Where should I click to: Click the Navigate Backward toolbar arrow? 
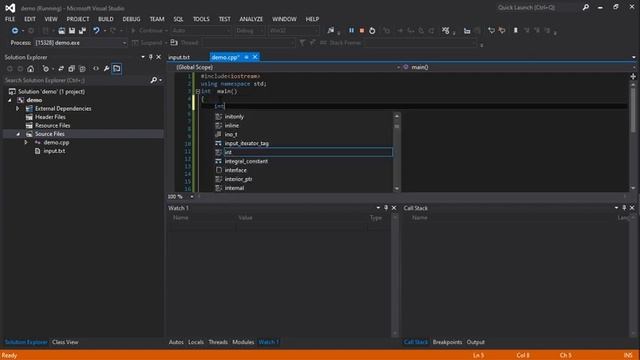pyautogui.click(x=15, y=31)
